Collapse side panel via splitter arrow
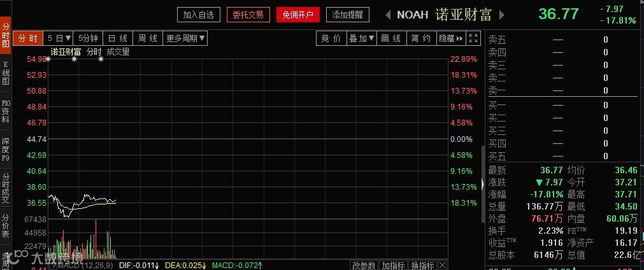 point(483,184)
